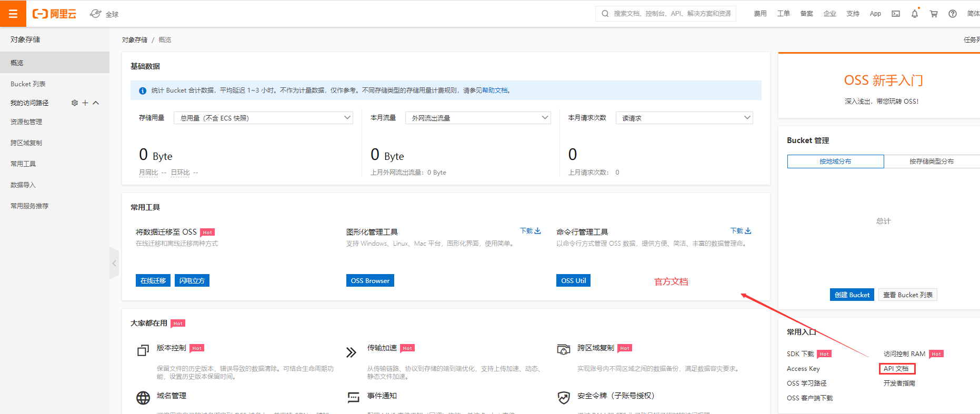This screenshot has height=414, width=980.
Task: Open the 本月流量 外网流出流量 dropdown
Action: (478, 118)
